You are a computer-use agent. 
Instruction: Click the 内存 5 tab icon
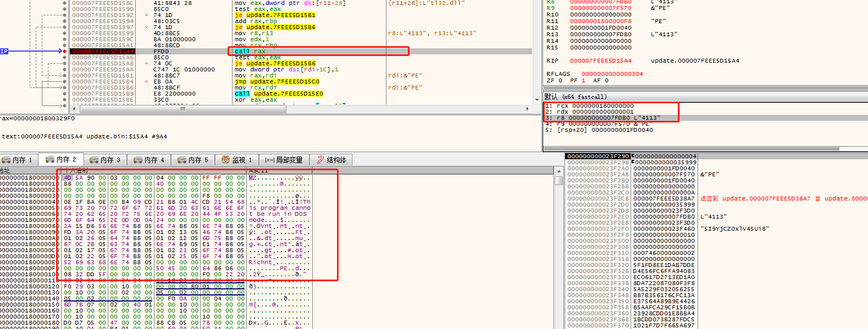point(182,160)
